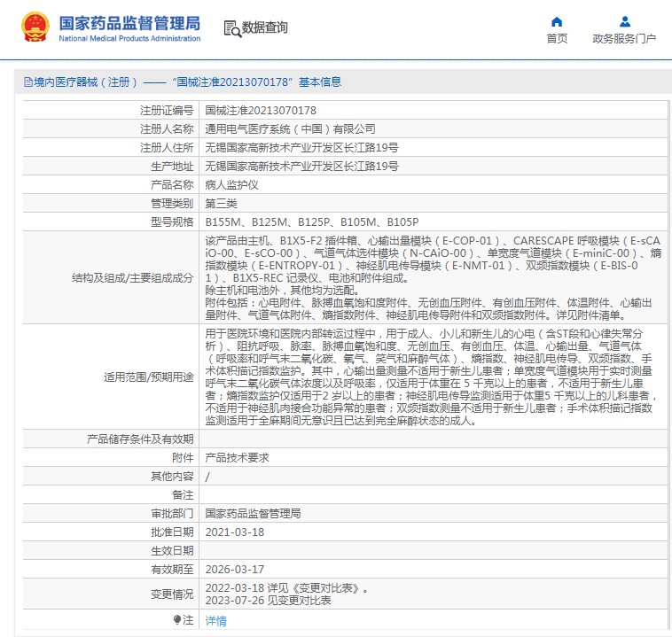This screenshot has height=637, width=672.
Task: Click the 国家药品监督管理局 site title
Action: [x=129, y=24]
